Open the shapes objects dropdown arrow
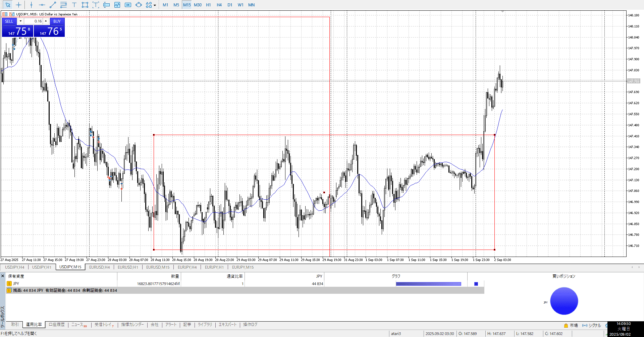The width and height of the screenshot is (644, 337). click(x=155, y=5)
